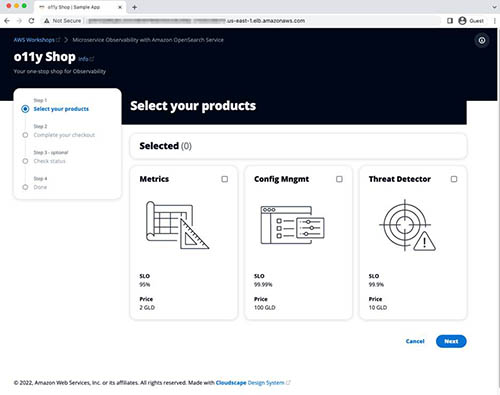Select the Step 1 radio indicator
Screen dimensions: 500x395
pos(25,109)
